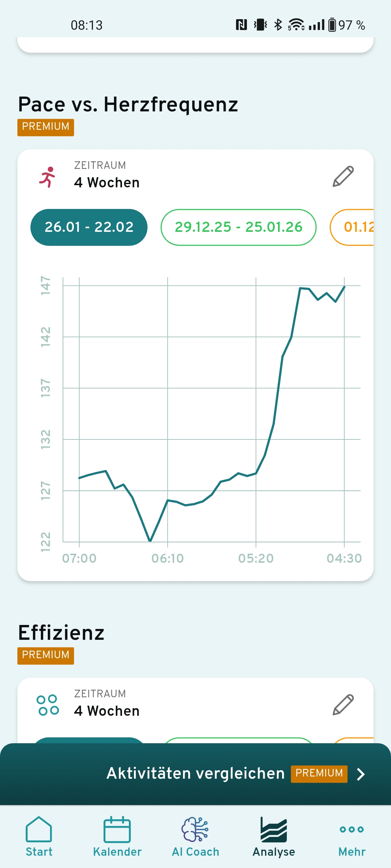
Task: Tap the Aktivitäten vergleichen button
Action: point(195,774)
